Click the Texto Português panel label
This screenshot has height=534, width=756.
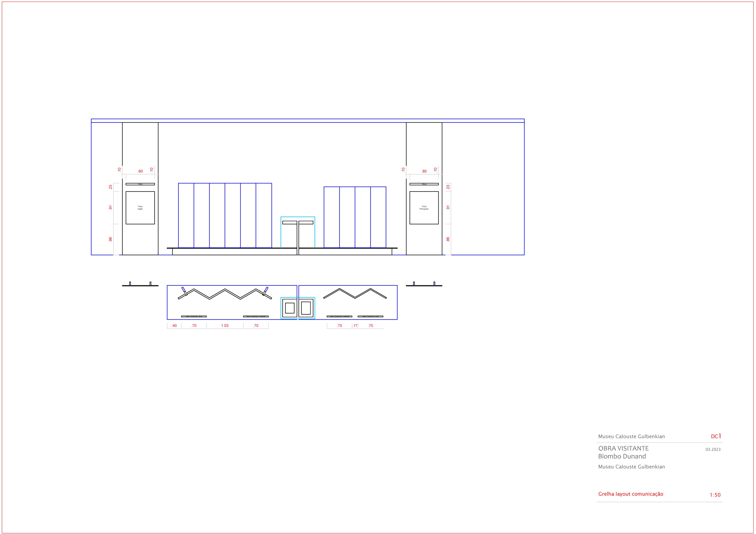424,208
